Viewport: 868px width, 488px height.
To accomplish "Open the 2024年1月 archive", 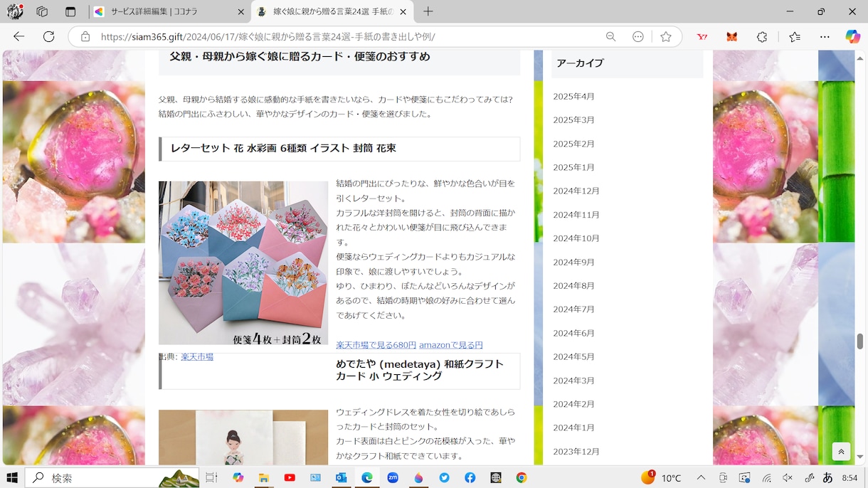I will click(573, 428).
